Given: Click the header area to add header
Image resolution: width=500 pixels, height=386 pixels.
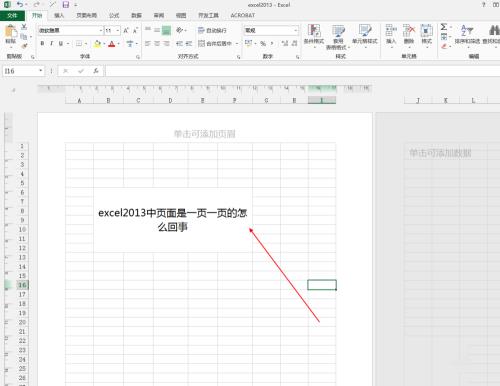Looking at the screenshot, I should [205, 134].
